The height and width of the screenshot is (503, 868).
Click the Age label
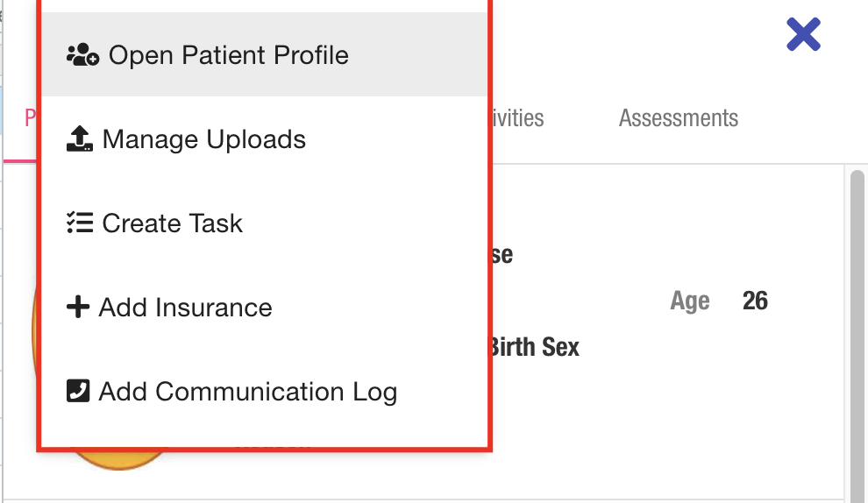click(x=689, y=301)
